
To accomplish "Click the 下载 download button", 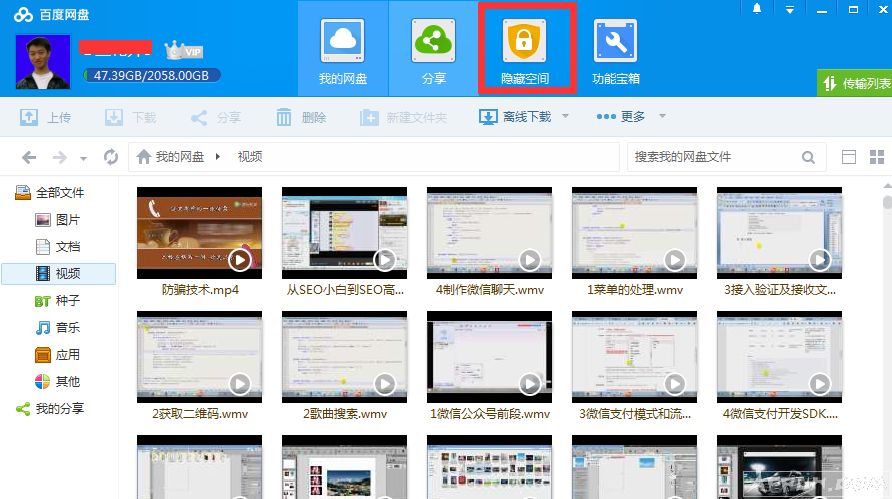I will tap(130, 117).
